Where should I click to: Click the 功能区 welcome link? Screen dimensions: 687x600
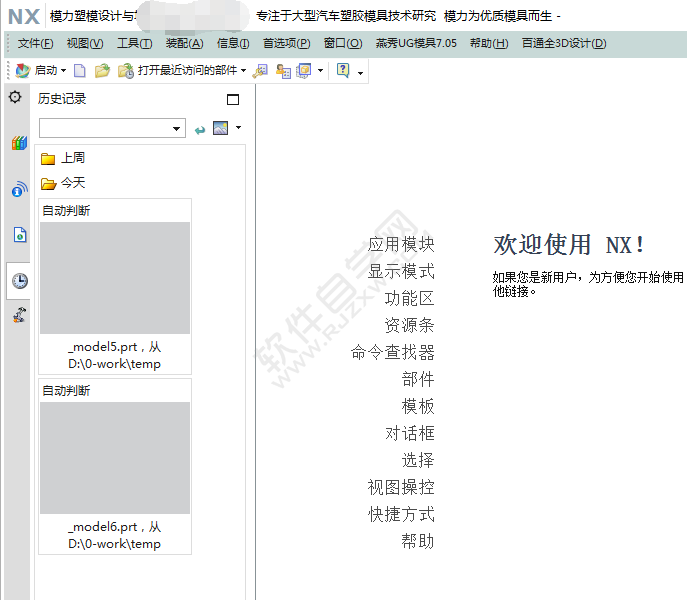pyautogui.click(x=409, y=298)
